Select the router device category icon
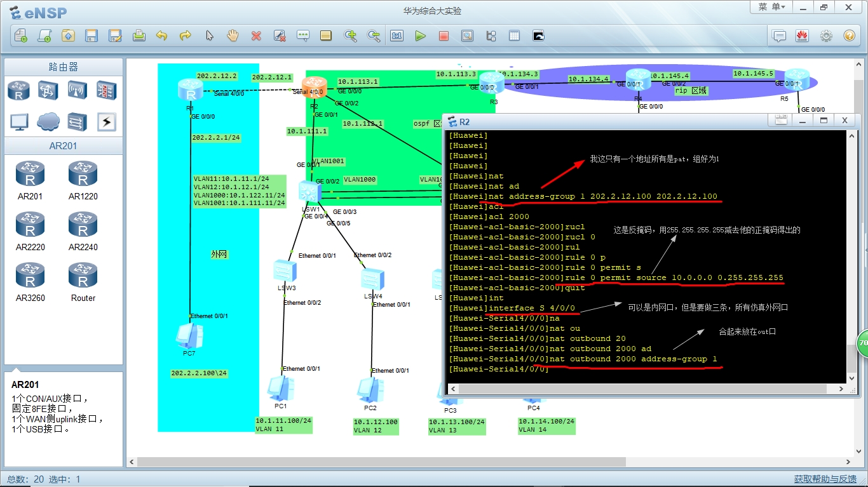The image size is (868, 487). pos(19,90)
